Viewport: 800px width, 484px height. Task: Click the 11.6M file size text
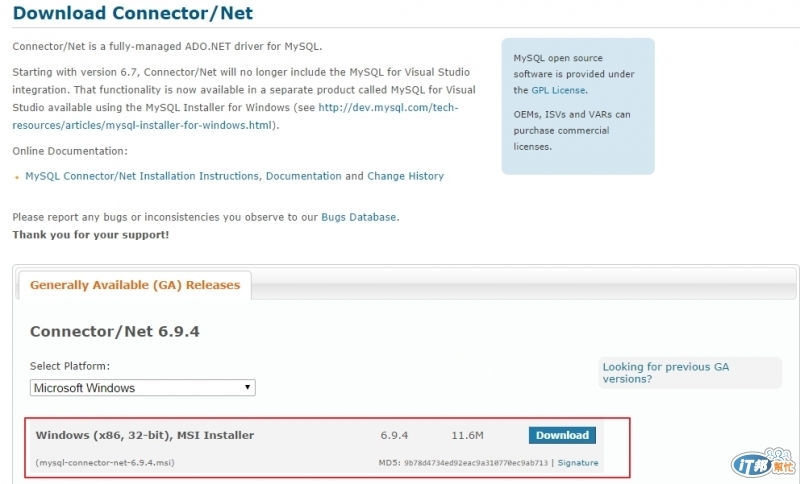pos(467,435)
